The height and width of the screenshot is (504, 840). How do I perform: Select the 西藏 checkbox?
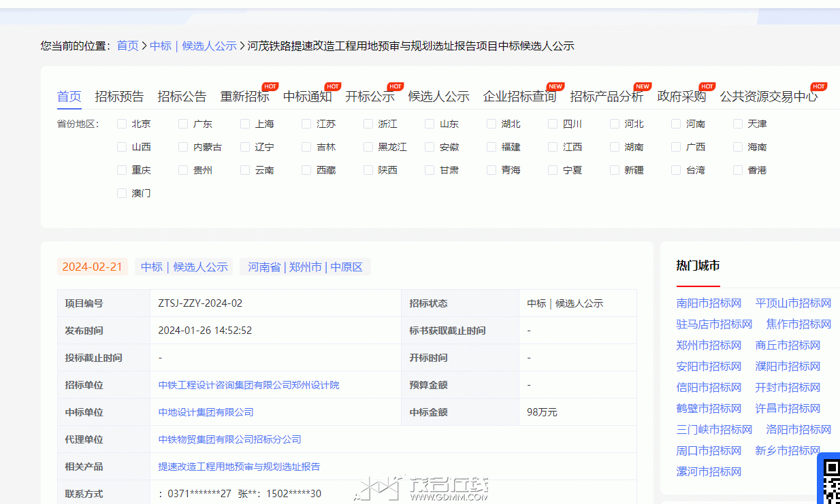pyautogui.click(x=306, y=170)
